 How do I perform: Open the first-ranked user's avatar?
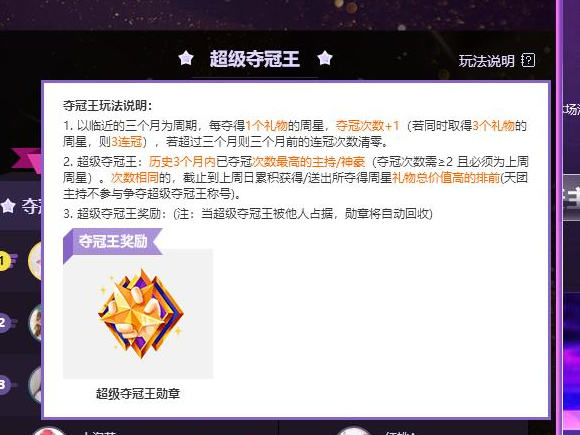pos(35,261)
